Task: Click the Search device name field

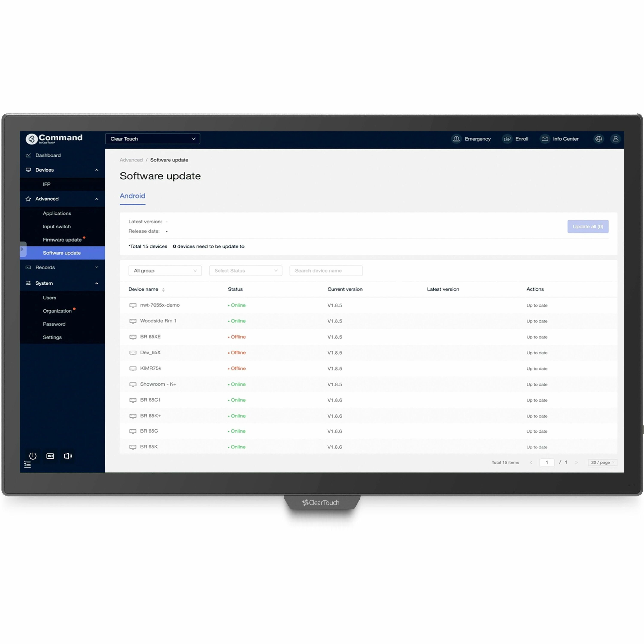Action: (326, 271)
